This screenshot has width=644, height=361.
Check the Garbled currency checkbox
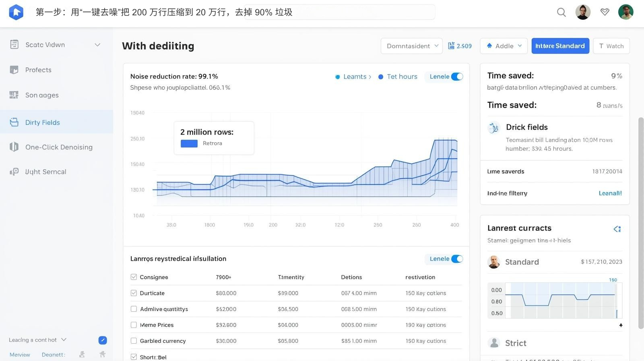pyautogui.click(x=134, y=341)
